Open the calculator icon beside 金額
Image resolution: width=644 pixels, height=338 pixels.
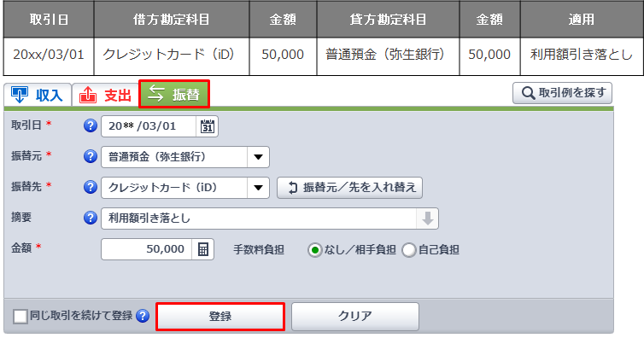pyautogui.click(x=203, y=249)
